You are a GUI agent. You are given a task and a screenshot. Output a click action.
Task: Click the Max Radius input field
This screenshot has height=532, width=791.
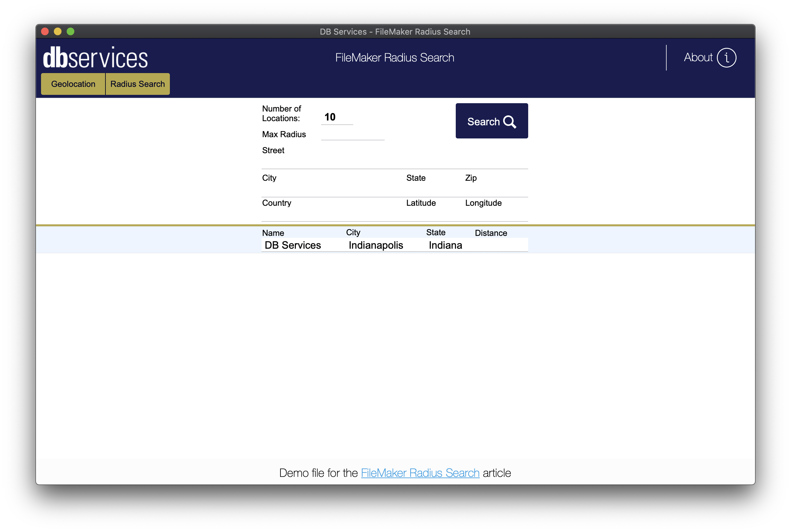(353, 134)
